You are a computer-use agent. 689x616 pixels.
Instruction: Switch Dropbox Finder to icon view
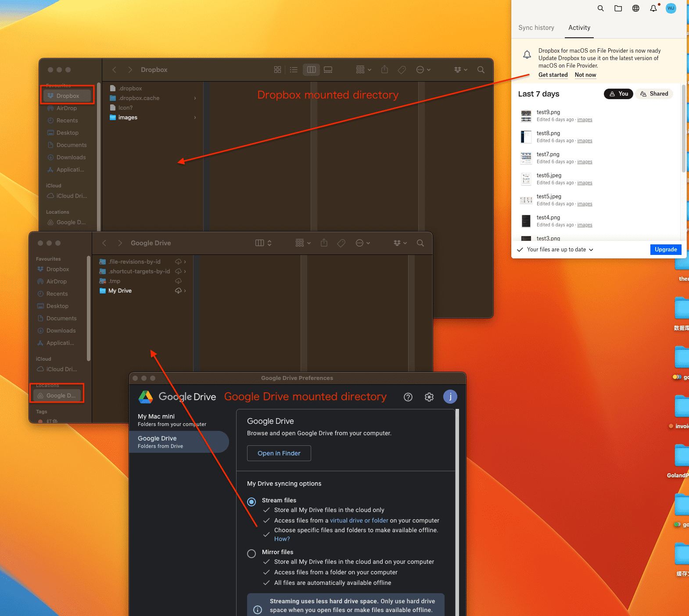click(x=277, y=70)
